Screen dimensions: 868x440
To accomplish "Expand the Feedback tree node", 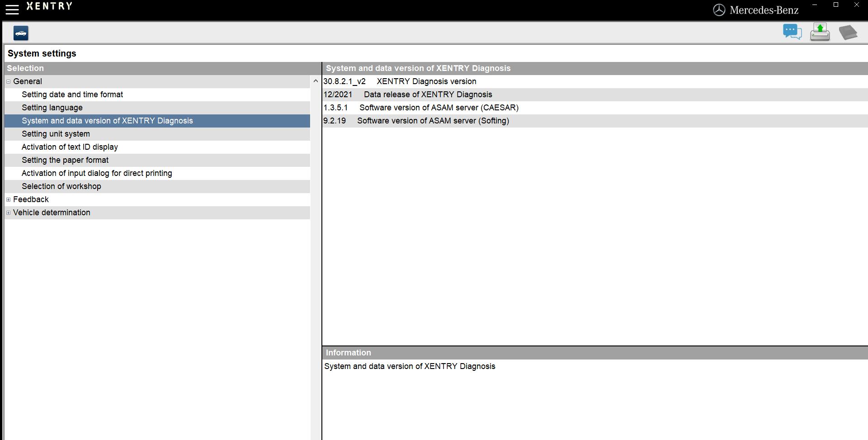I will [x=8, y=199].
